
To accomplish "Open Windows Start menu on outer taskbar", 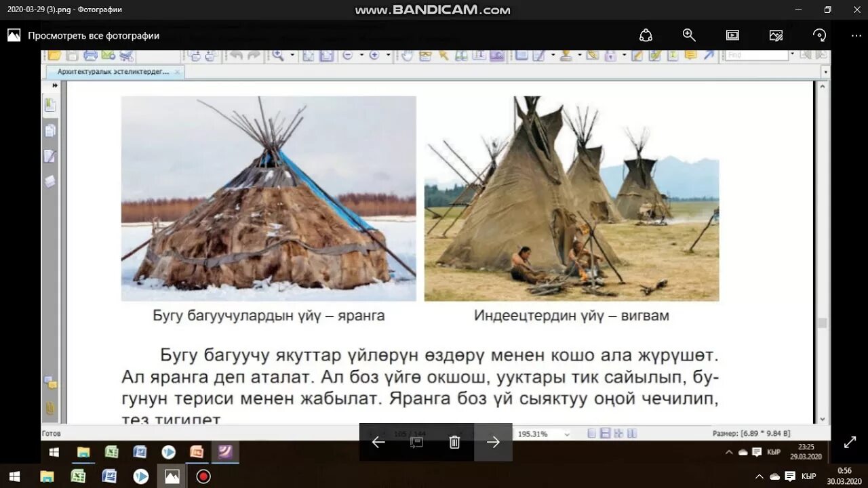I will [x=14, y=476].
